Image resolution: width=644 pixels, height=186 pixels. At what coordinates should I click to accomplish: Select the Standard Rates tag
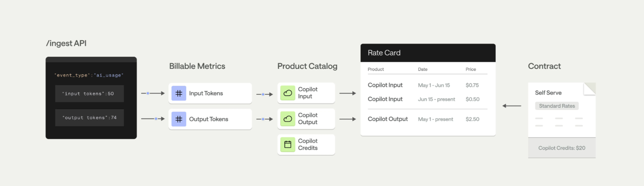click(557, 106)
